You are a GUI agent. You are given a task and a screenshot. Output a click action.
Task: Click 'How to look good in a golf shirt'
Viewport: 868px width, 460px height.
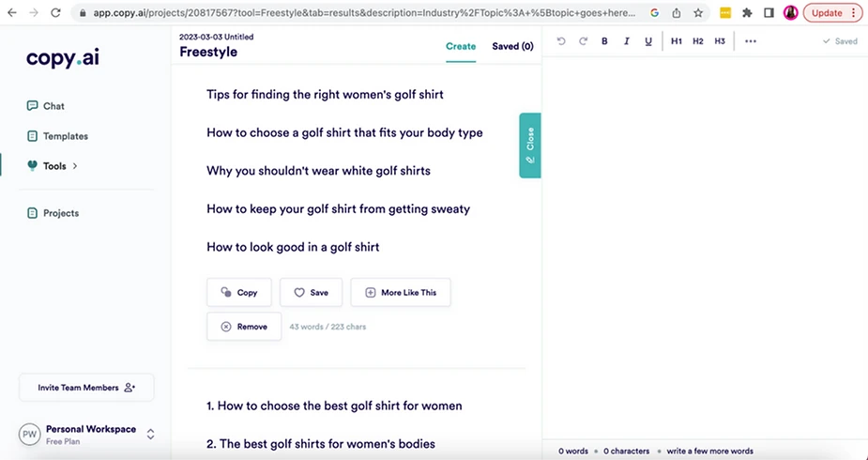coord(293,248)
